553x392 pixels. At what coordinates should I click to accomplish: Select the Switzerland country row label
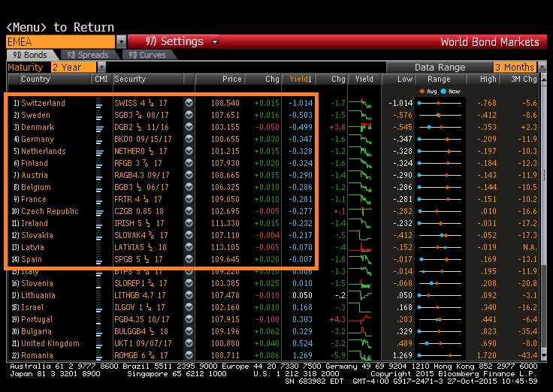pyautogui.click(x=43, y=103)
